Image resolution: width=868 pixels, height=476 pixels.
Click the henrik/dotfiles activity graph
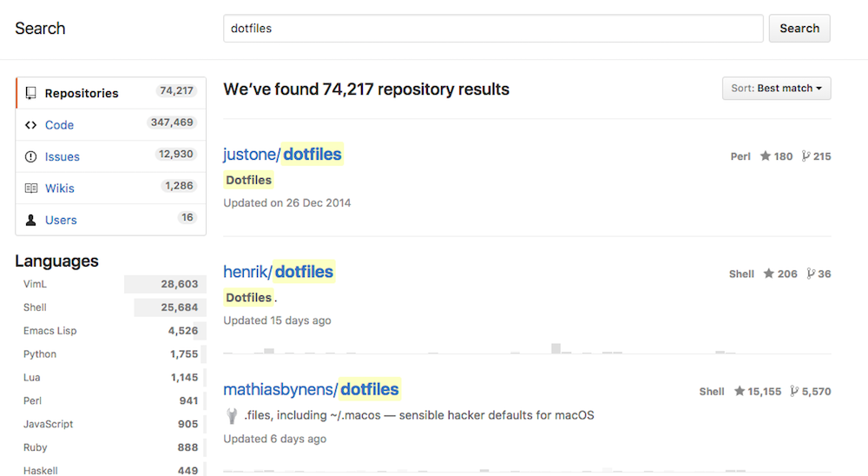coord(527,348)
